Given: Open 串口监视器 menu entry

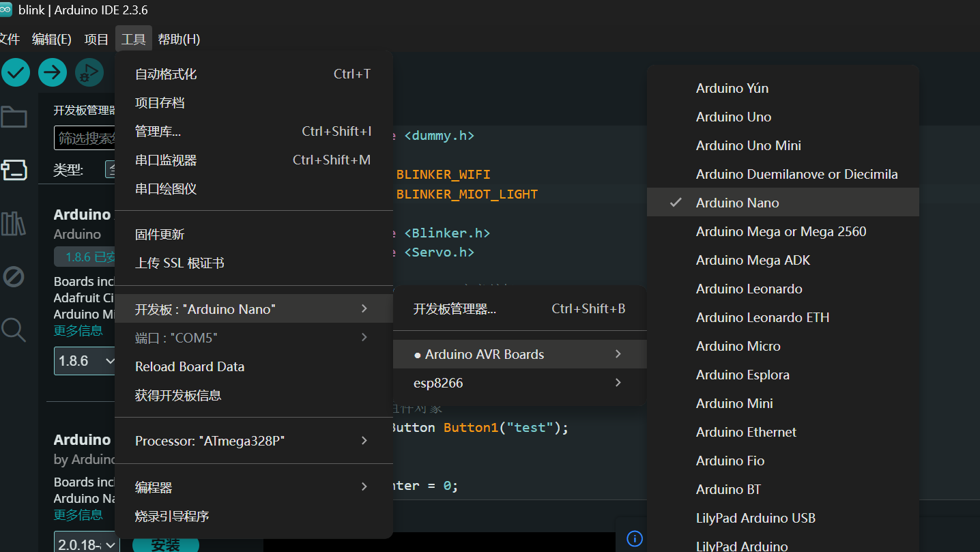Looking at the screenshot, I should [254, 160].
